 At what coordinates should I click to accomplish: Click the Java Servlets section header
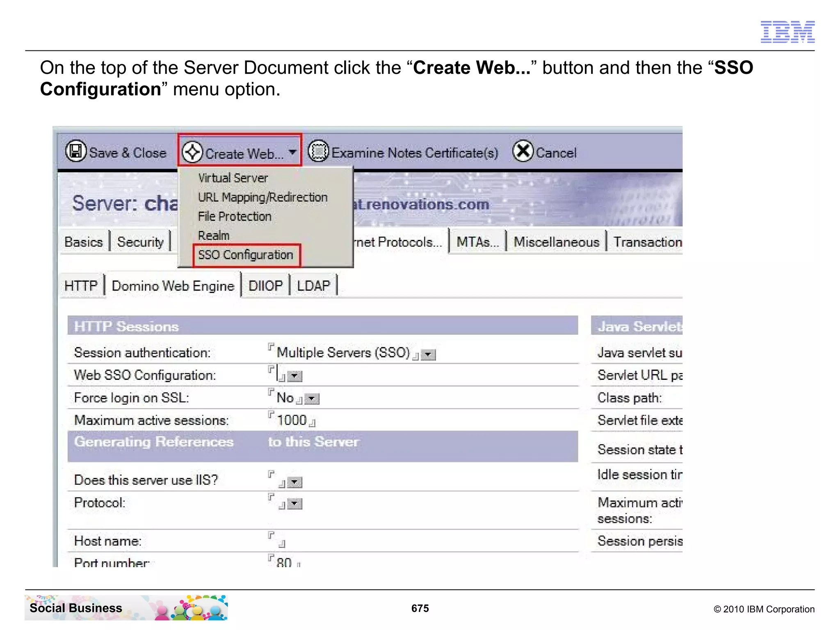pyautogui.click(x=637, y=326)
